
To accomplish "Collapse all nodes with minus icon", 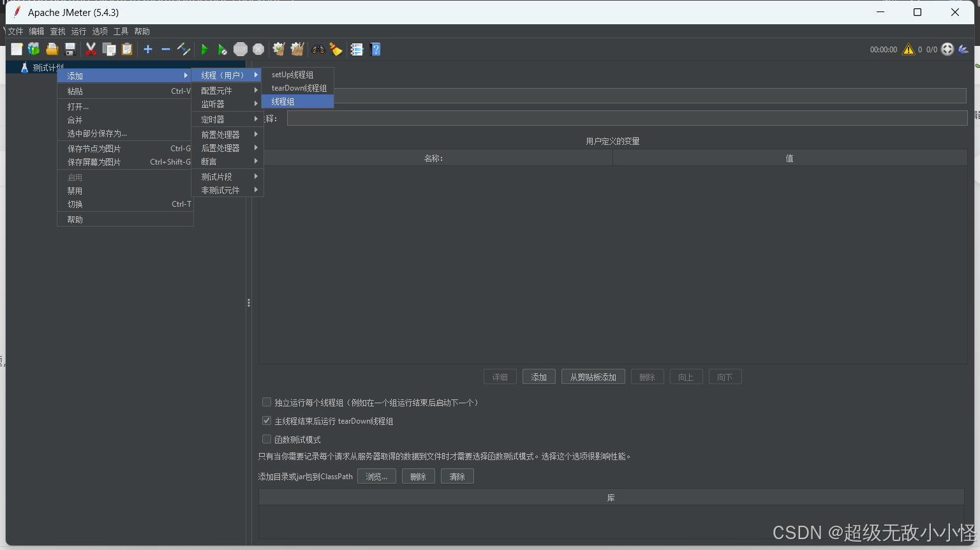I will (166, 49).
